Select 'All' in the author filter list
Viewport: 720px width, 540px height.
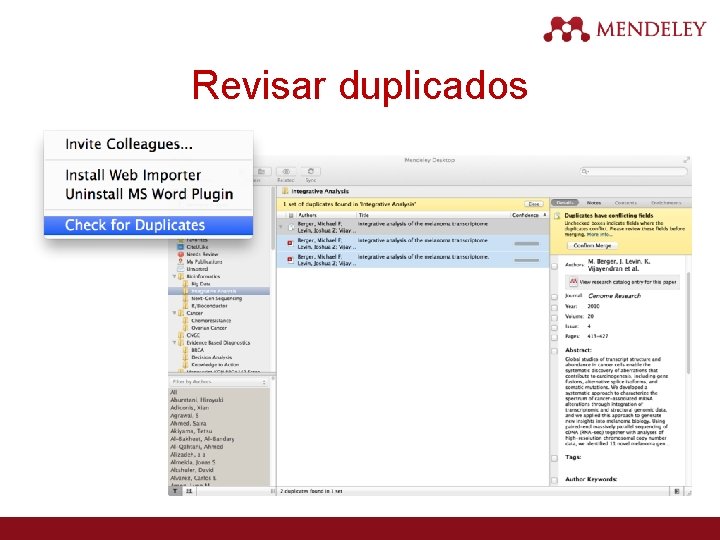174,392
